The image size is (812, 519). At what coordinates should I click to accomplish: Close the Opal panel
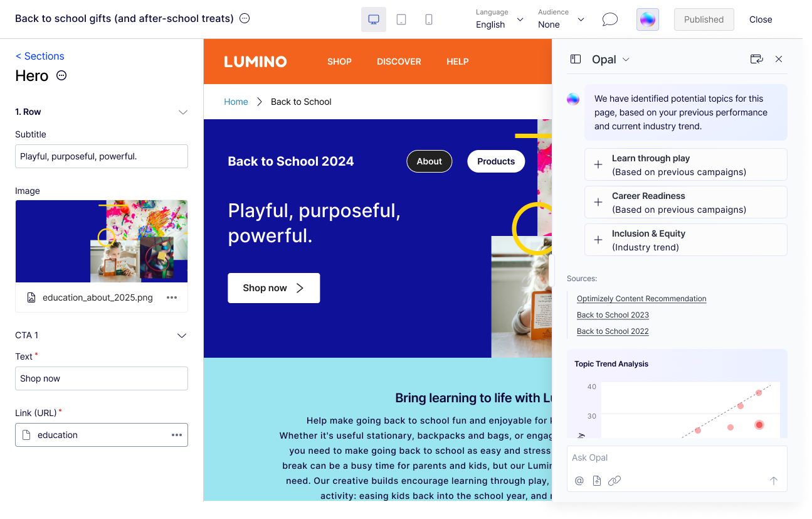click(x=779, y=59)
